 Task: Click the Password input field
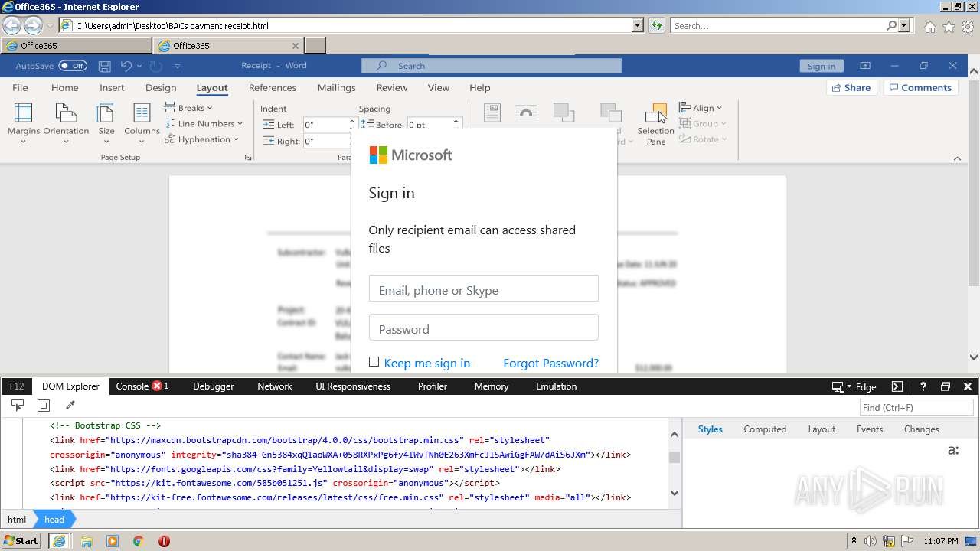(x=483, y=328)
